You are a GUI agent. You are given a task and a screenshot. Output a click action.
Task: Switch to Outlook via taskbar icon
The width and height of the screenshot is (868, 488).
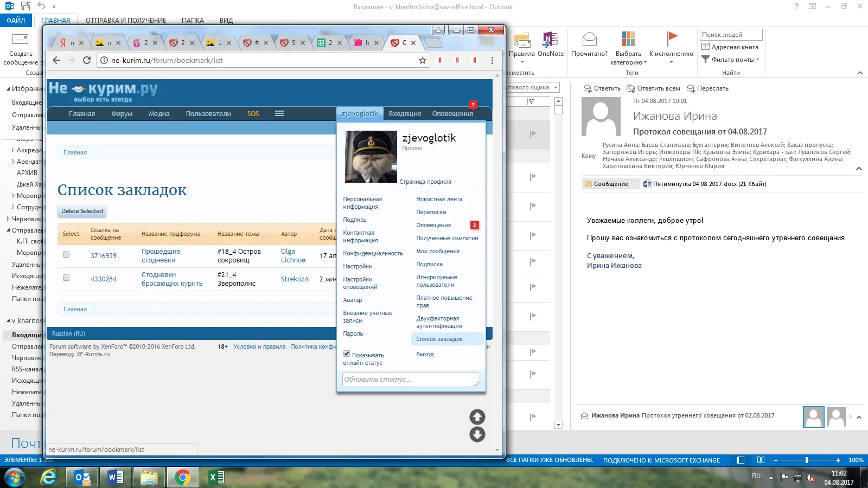pyautogui.click(x=82, y=477)
